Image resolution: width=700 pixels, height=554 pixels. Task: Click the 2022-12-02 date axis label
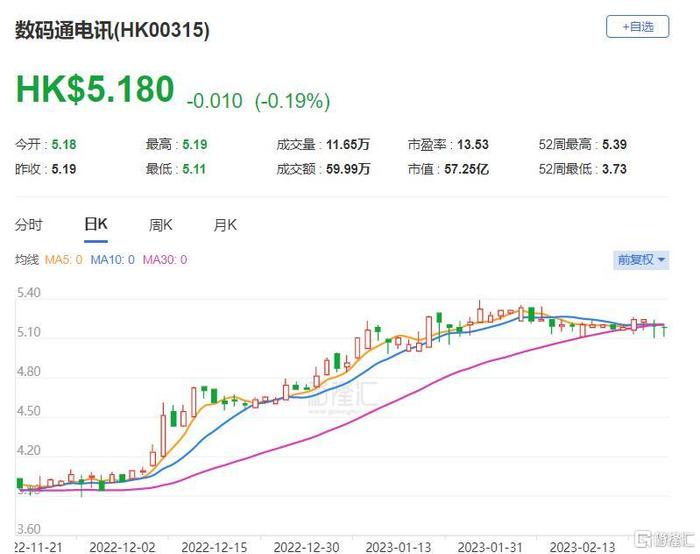pyautogui.click(x=122, y=547)
